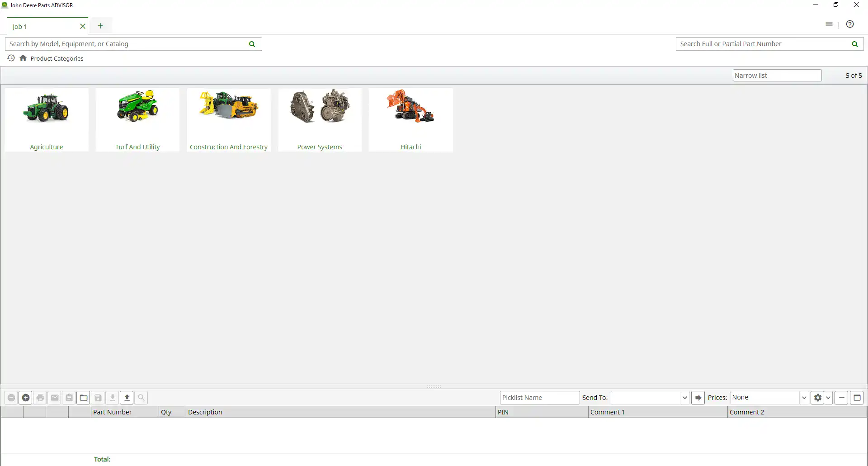868x466 pixels.
Task: Open the Power Systems category
Action: coord(320,120)
